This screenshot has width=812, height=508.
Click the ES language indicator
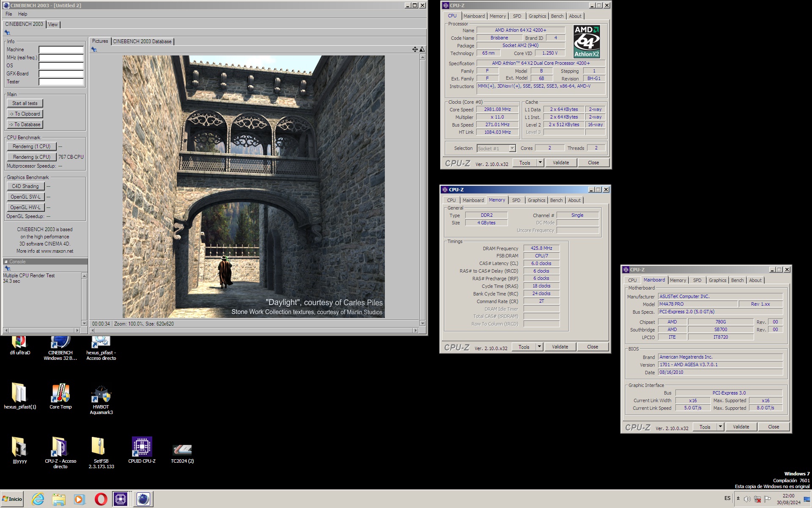tap(727, 498)
